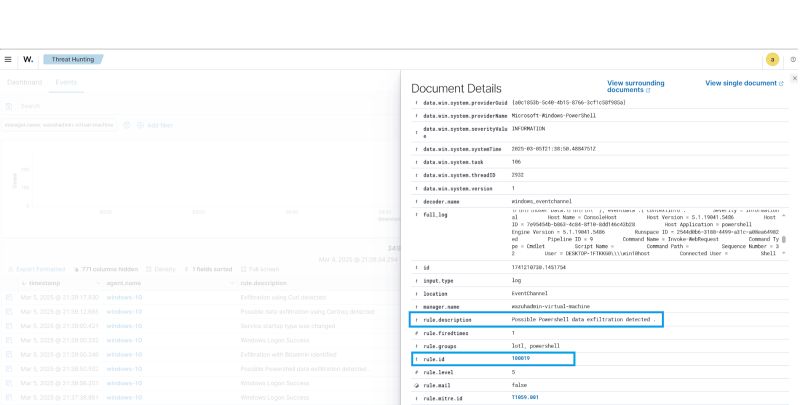Click the rule.level number type icon
The height and width of the screenshot is (405, 800).
tap(416, 372)
